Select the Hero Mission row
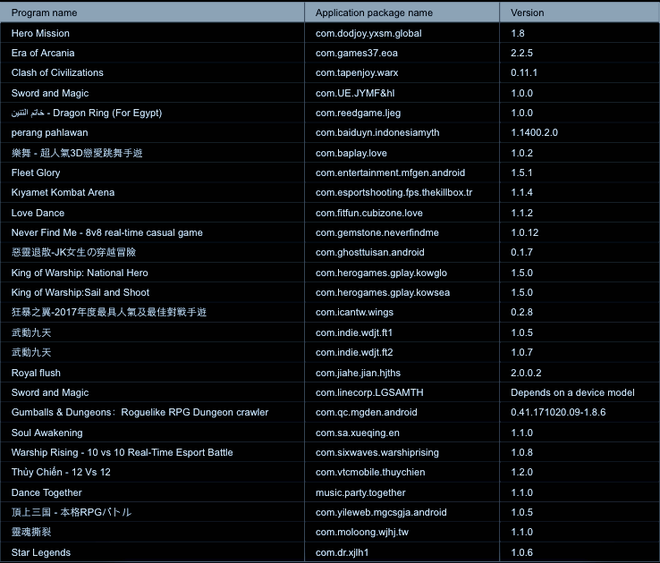The image size is (660, 563). pos(330,33)
